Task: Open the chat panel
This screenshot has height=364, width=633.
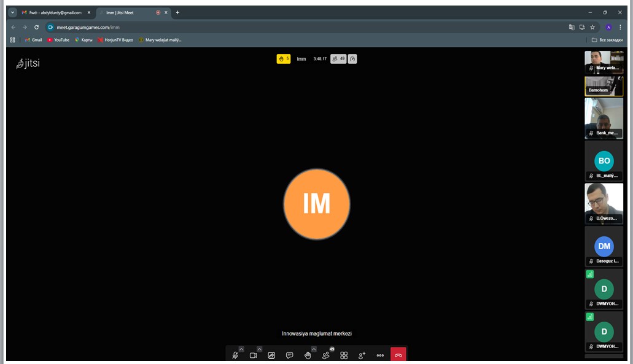Action: pyautogui.click(x=290, y=355)
